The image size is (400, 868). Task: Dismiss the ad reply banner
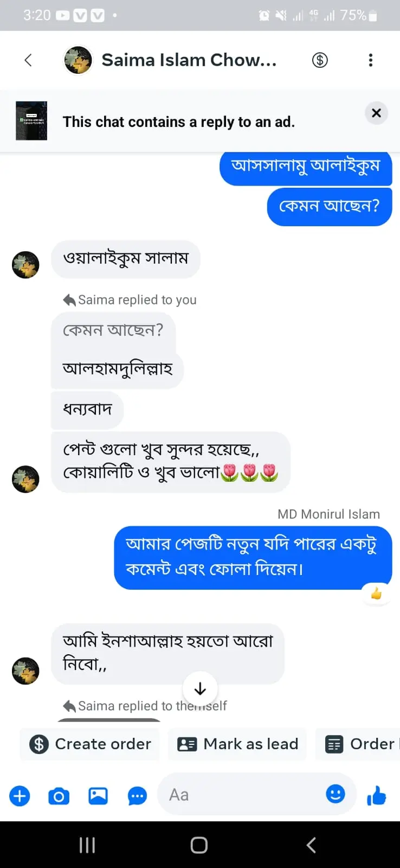pyautogui.click(x=376, y=113)
